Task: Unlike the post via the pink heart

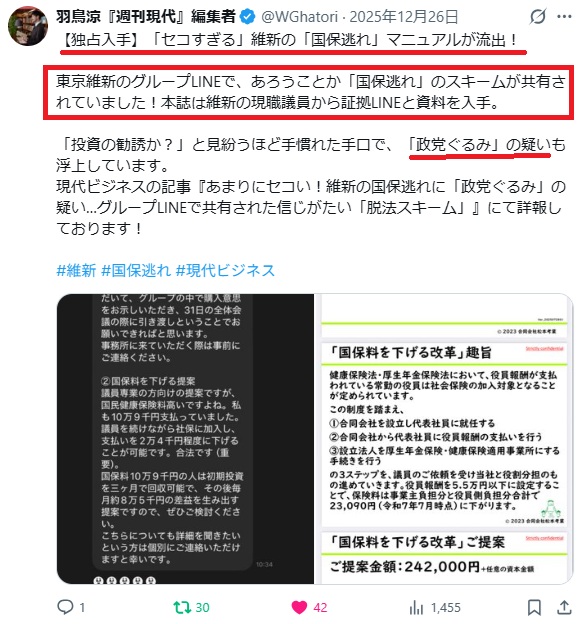Action: pos(299,607)
